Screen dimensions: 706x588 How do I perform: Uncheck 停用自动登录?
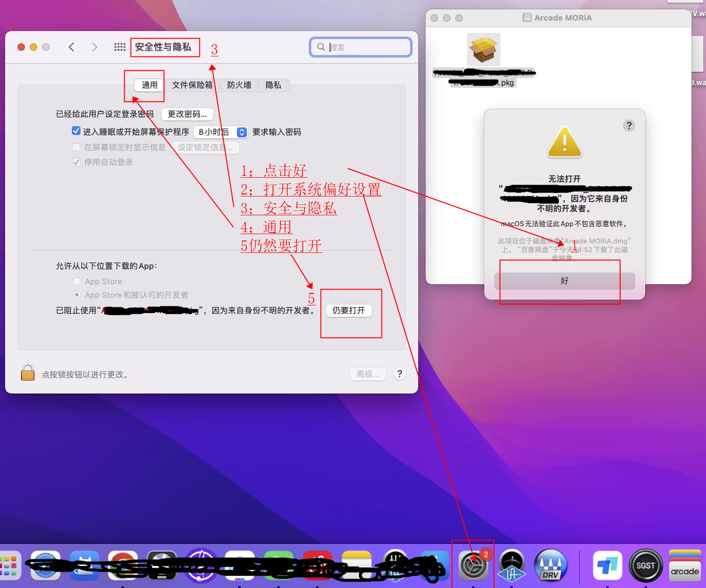tap(76, 162)
